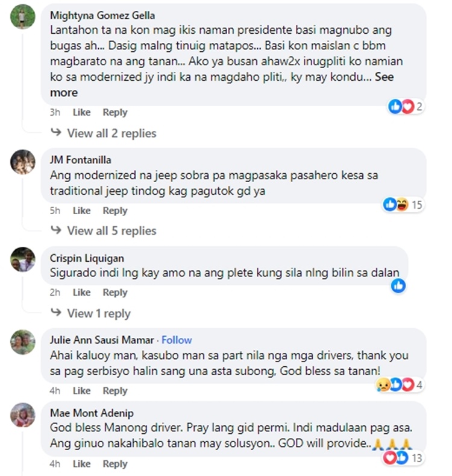Open JM Fontanilla's profile avatar
Viewport: 452px width, 476px height.
coord(23,162)
